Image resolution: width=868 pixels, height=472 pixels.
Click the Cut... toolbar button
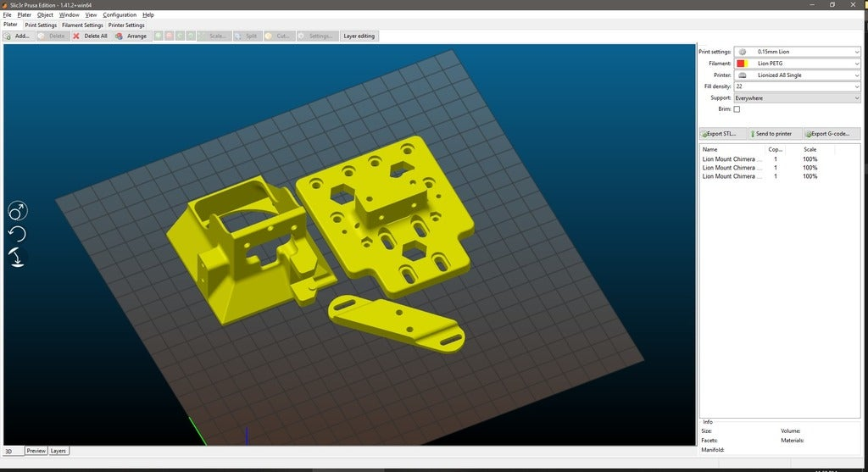[x=278, y=36]
